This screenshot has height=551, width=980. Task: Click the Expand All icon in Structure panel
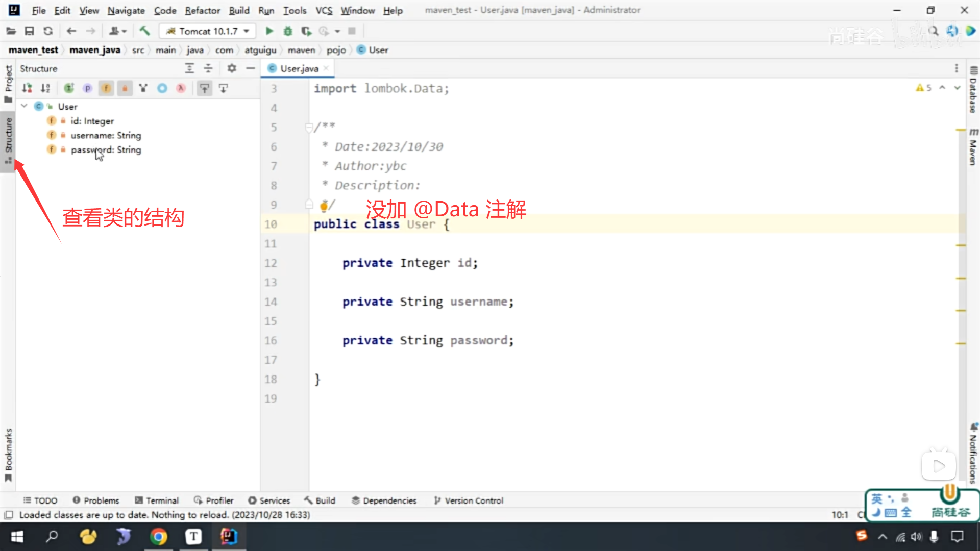click(x=189, y=68)
